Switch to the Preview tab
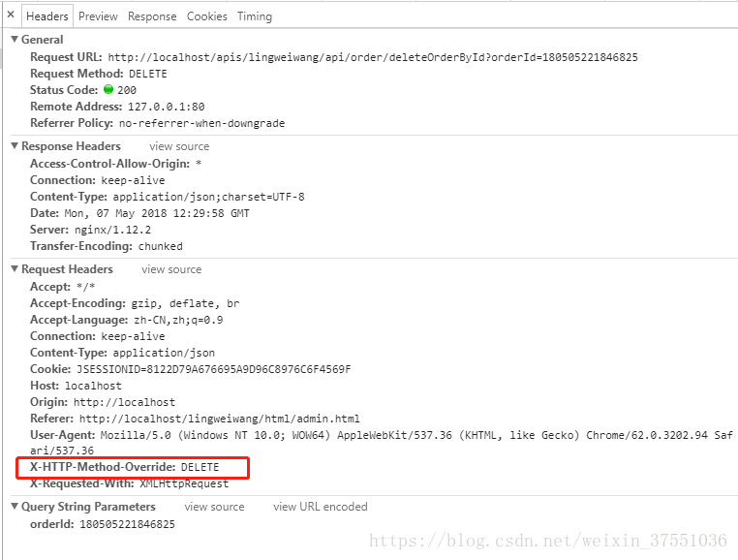The height and width of the screenshot is (560, 738). (x=98, y=16)
